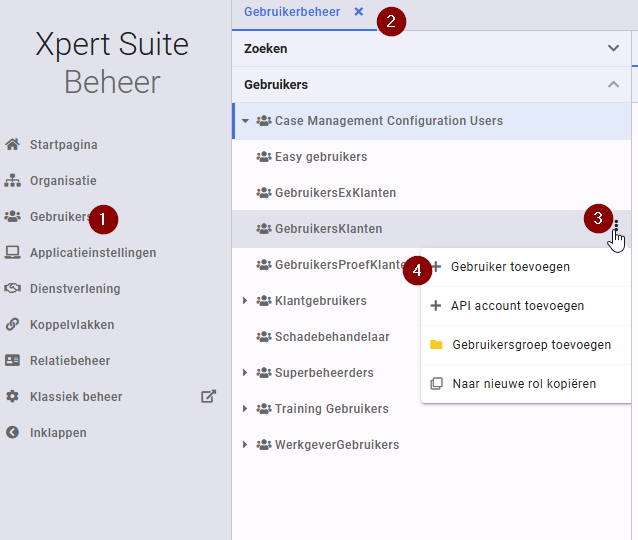Click the Applicatieinstellingen laptop icon
The image size is (638, 540).
12,252
